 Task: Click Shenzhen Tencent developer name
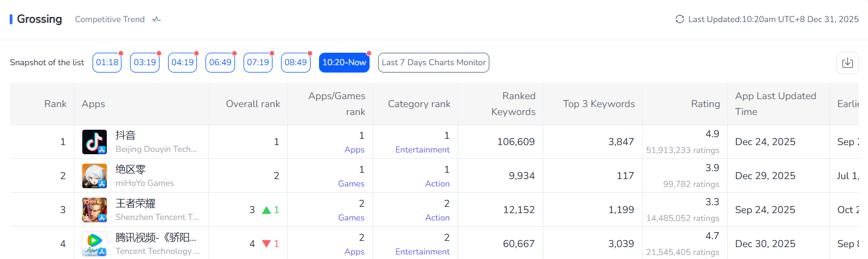157,218
